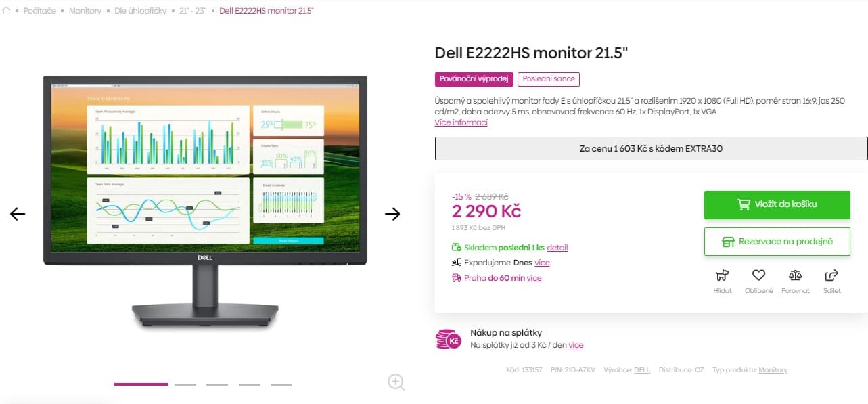Open stock detail link next to Skladem
The width and height of the screenshot is (868, 404).
[x=557, y=248]
